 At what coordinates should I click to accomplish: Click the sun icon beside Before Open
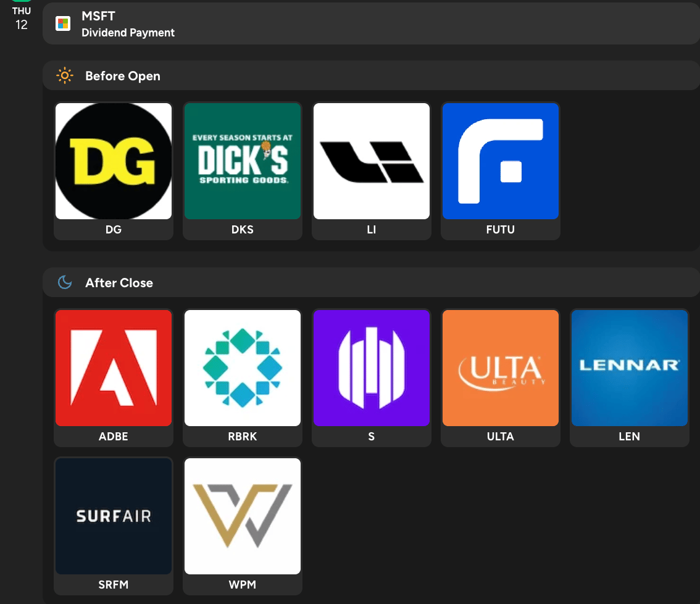[x=65, y=75]
